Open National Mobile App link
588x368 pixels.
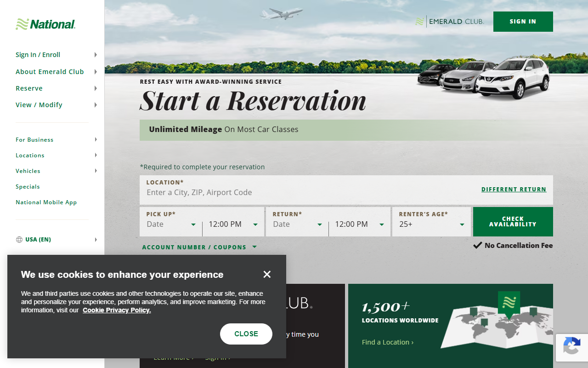pos(46,202)
